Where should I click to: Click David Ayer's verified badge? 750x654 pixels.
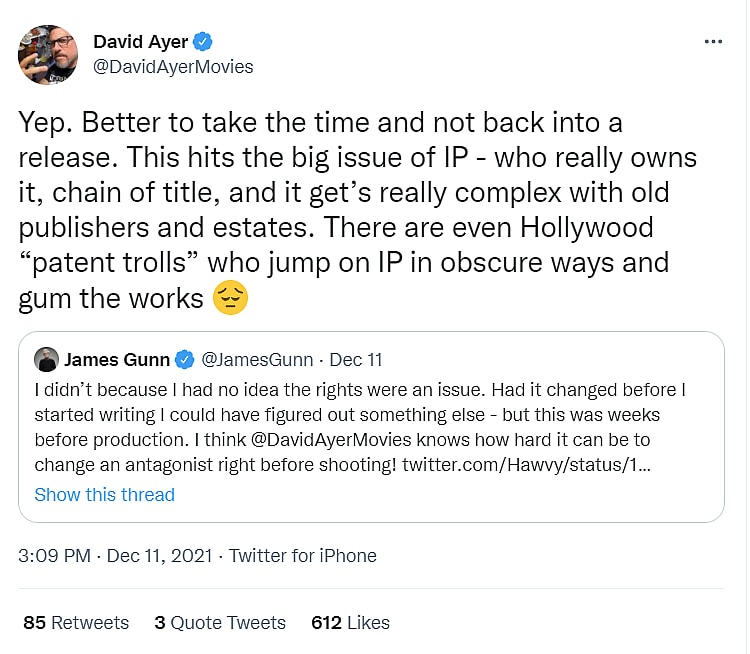click(203, 41)
